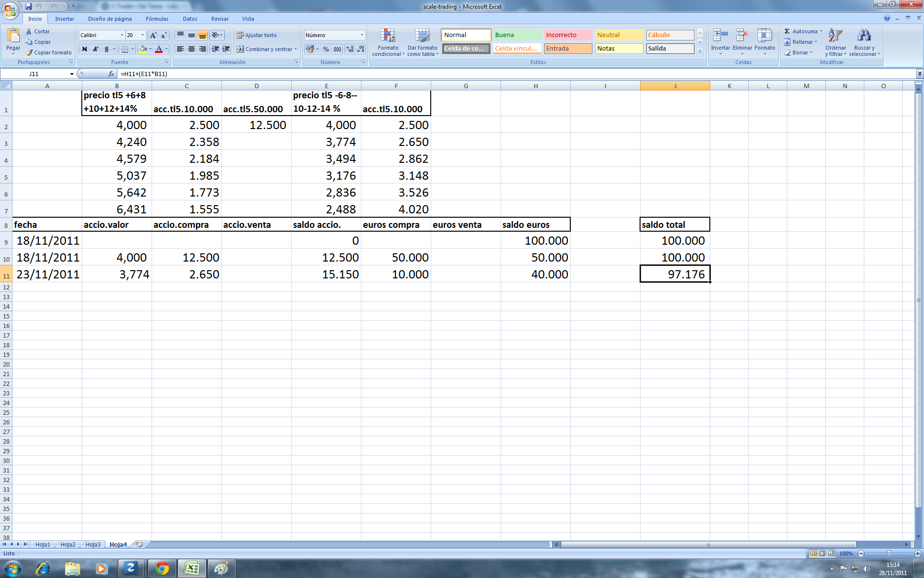Select the saldo total header cell
This screenshot has height=578, width=924.
[674, 224]
